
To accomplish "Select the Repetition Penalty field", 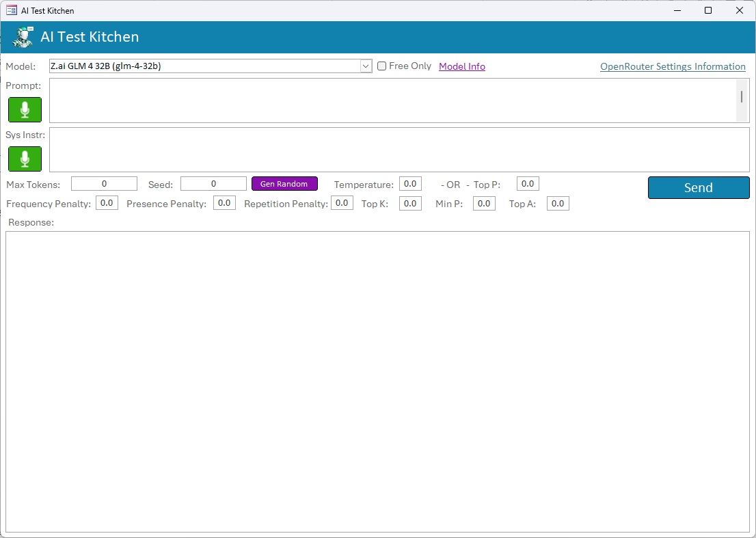I will (342, 203).
